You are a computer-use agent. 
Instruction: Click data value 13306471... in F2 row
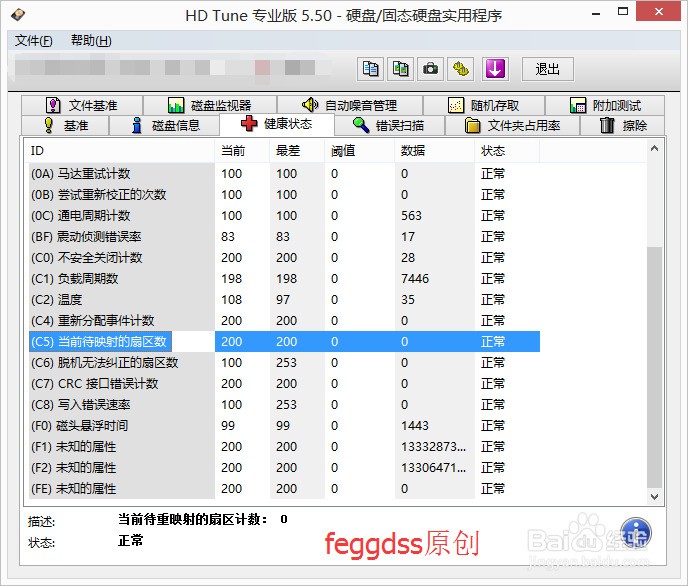coord(434,468)
